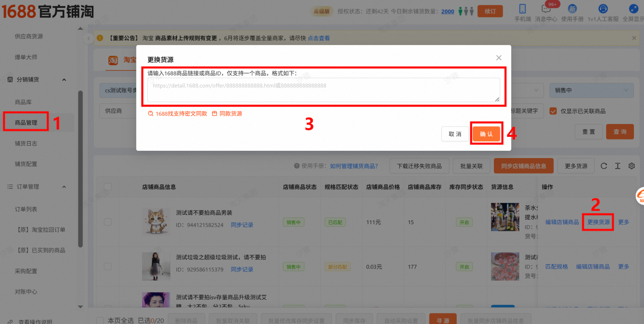The image size is (644, 324).
Task: Close the 更换货源 dialog with X
Action: click(499, 58)
